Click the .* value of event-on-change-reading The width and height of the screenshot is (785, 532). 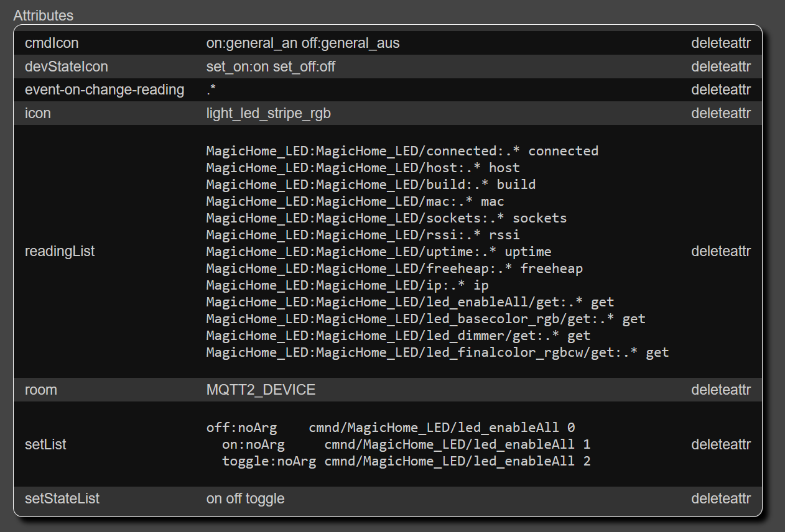[x=211, y=90]
